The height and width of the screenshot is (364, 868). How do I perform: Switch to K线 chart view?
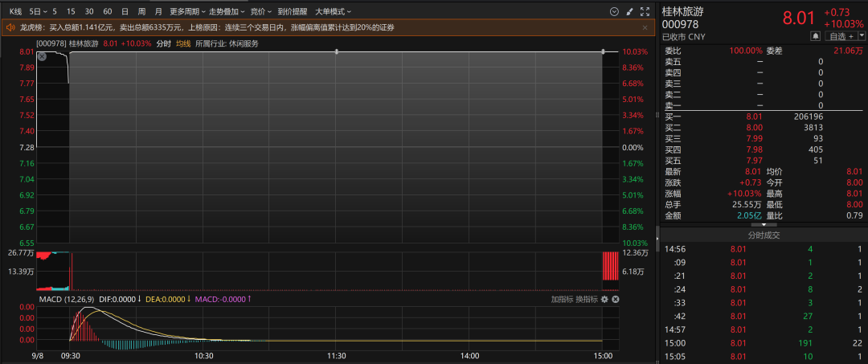coord(15,11)
